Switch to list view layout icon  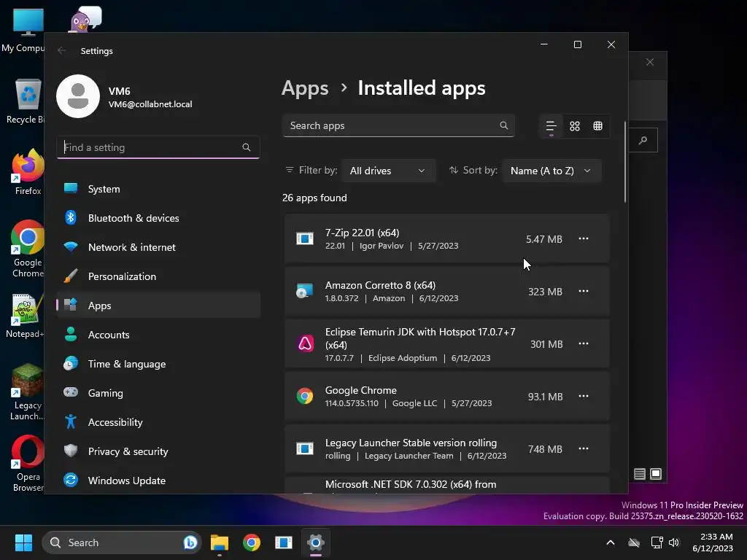(551, 126)
